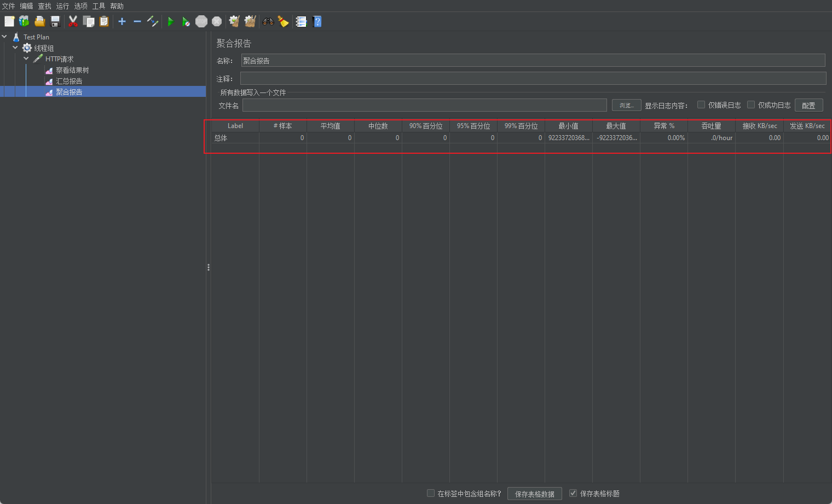
Task: Click the 接收 KB/sec column header
Action: click(x=760, y=126)
